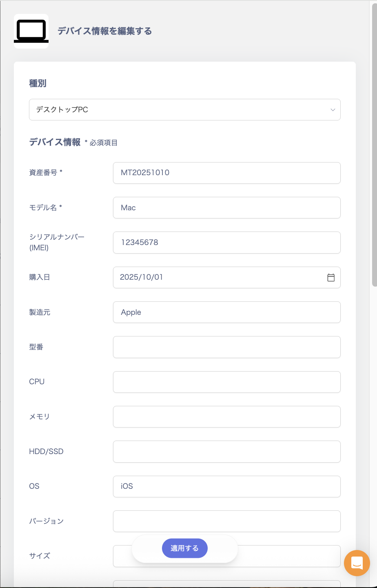Open the orange chat support widget
This screenshot has width=377, height=588.
[357, 563]
